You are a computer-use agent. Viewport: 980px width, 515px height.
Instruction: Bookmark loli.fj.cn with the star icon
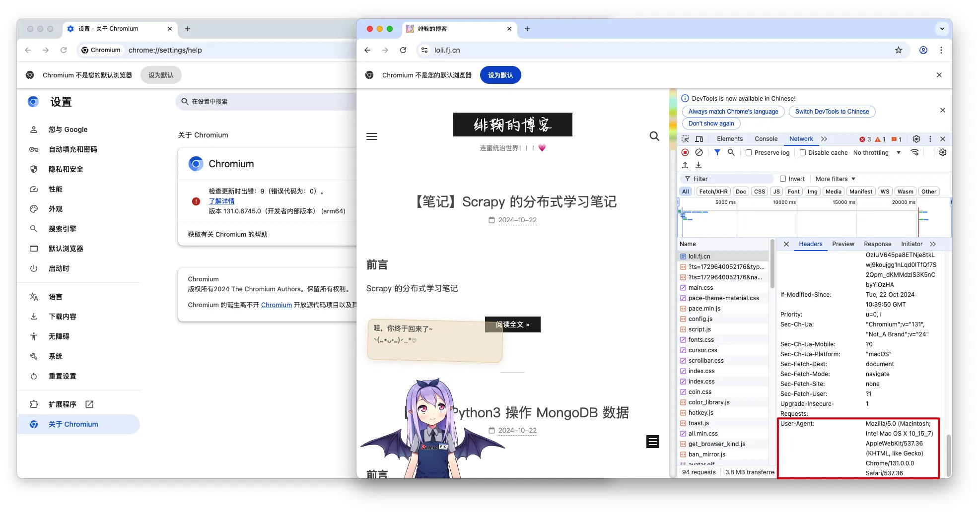coord(899,50)
